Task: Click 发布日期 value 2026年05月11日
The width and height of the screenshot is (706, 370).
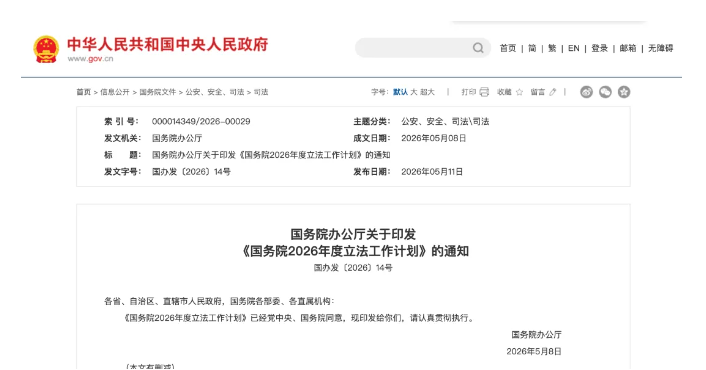Action: pos(432,171)
